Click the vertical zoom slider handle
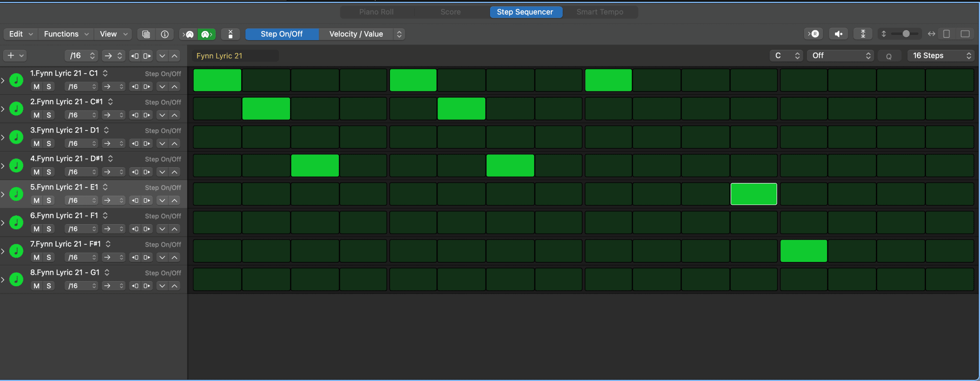The height and width of the screenshot is (381, 980). (x=906, y=34)
